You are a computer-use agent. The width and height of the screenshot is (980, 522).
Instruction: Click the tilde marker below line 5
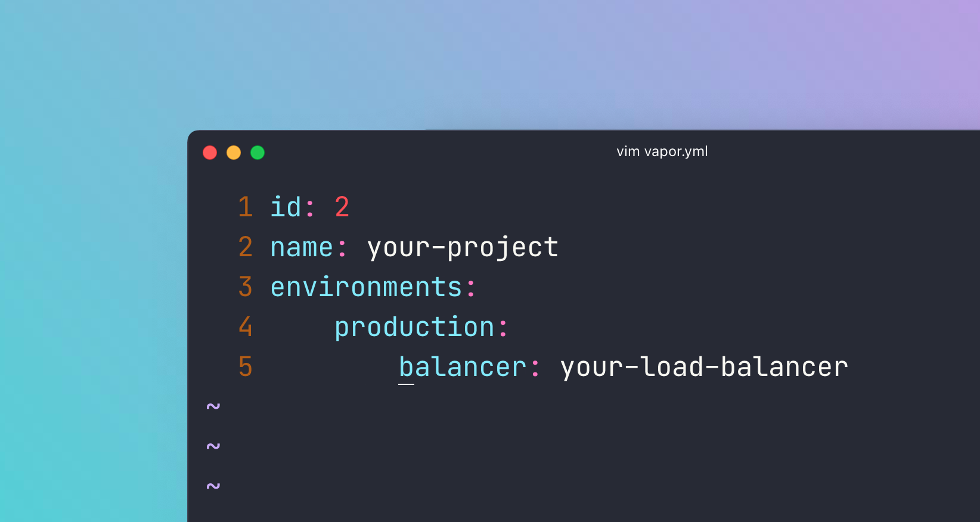(x=213, y=406)
